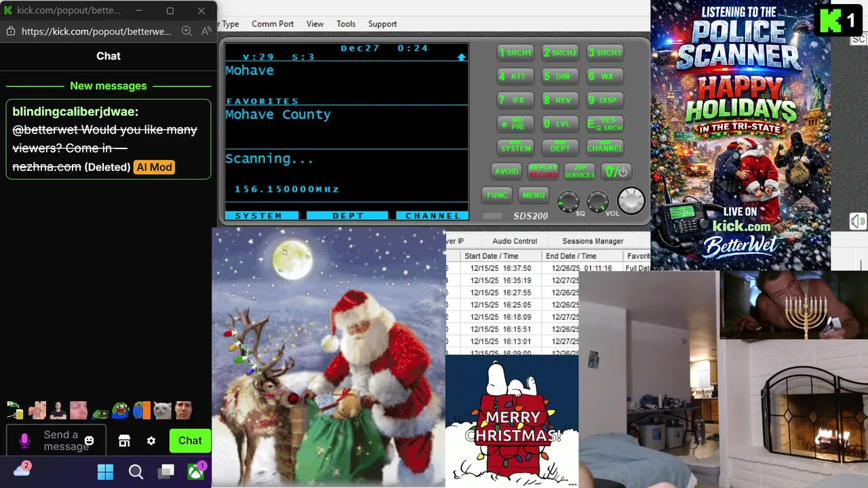Select the laughing Pepe frog emote
The width and height of the screenshot is (868, 488).
[x=121, y=410]
